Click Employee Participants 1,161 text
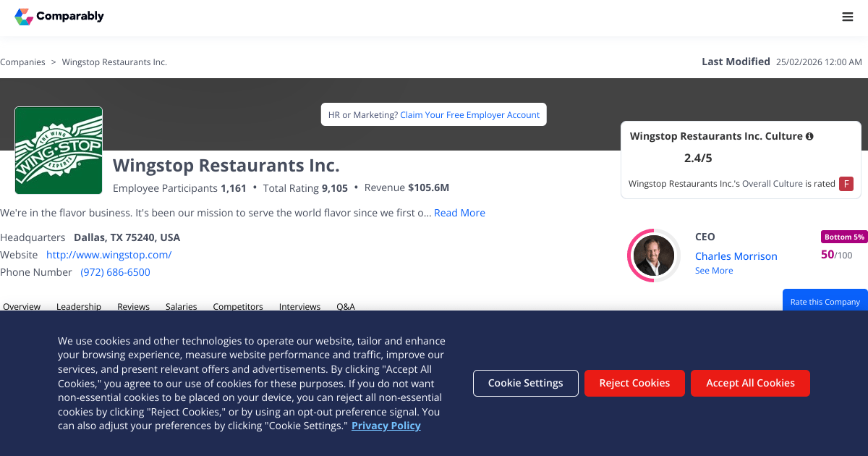Image resolution: width=868 pixels, height=456 pixels. 180,188
